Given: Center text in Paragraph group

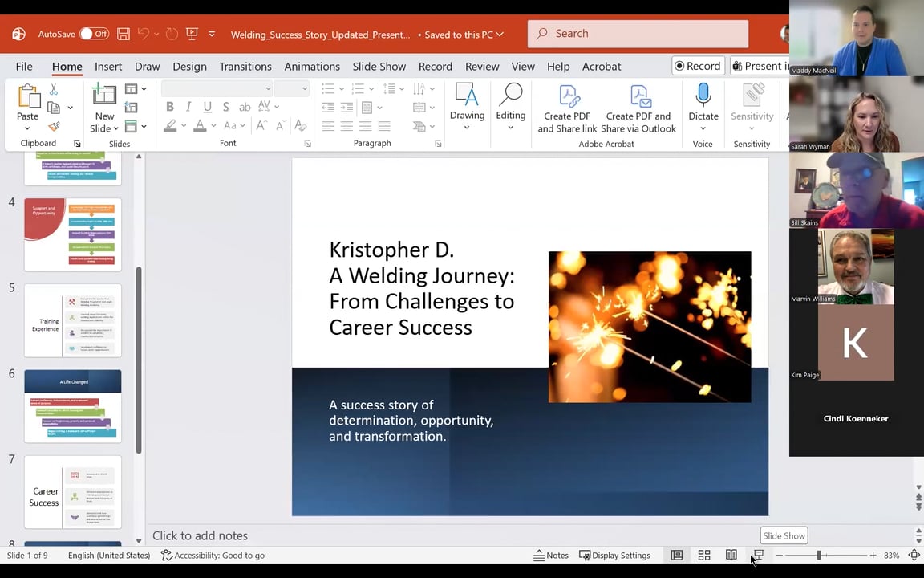Looking at the screenshot, I should [x=346, y=125].
